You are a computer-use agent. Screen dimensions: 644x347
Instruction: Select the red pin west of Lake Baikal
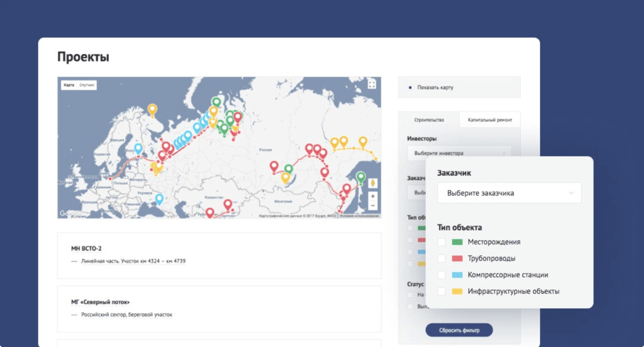274,167
